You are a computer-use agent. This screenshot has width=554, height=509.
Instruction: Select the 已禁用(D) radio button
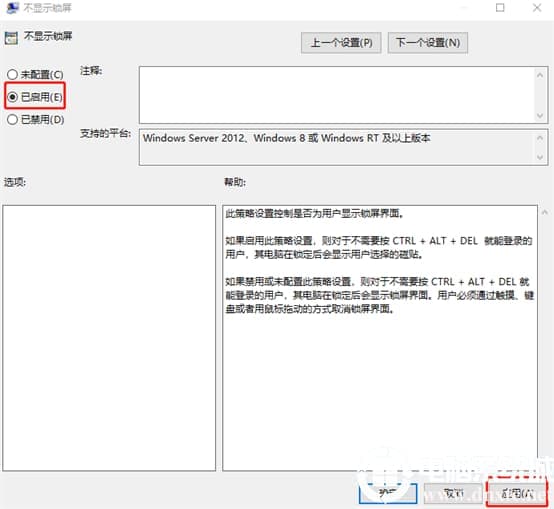click(x=36, y=119)
